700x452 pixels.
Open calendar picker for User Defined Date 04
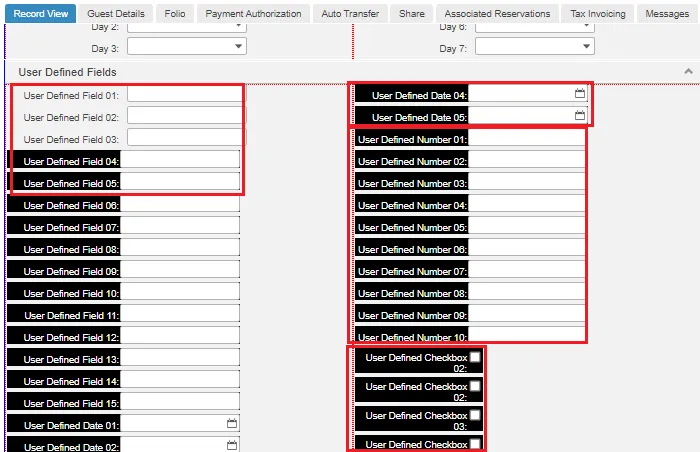[x=579, y=93]
